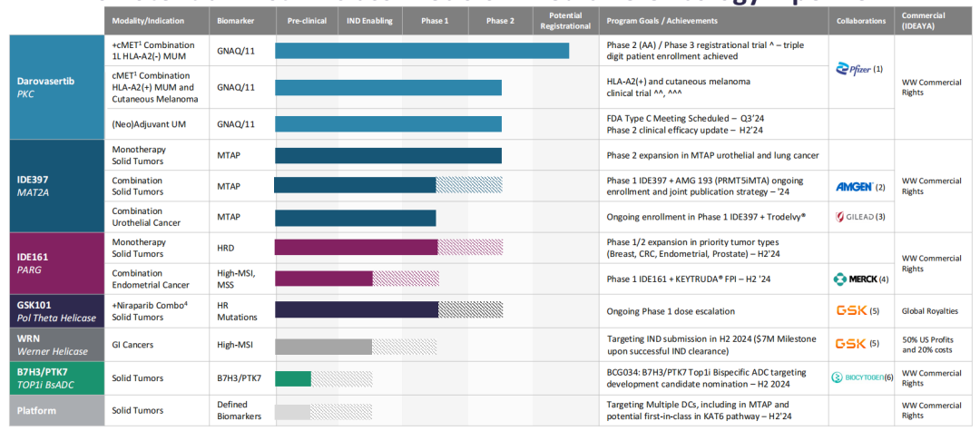The width and height of the screenshot is (980, 431).
Task: Click the green B7H3/PTK7 progress bar
Action: pyautogui.click(x=293, y=378)
